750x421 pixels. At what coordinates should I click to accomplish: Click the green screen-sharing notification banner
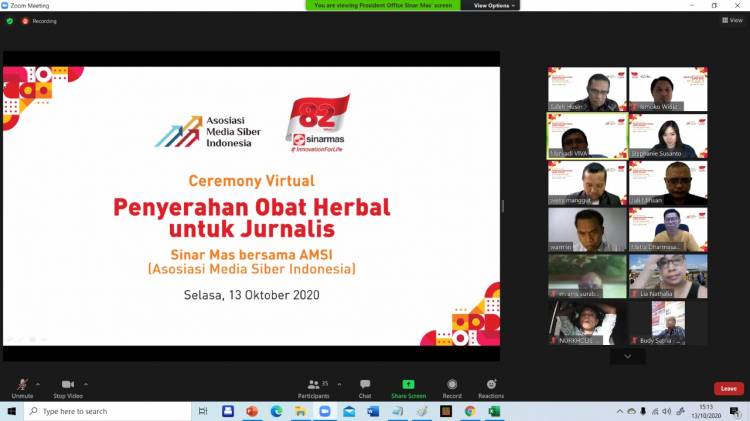click(383, 6)
